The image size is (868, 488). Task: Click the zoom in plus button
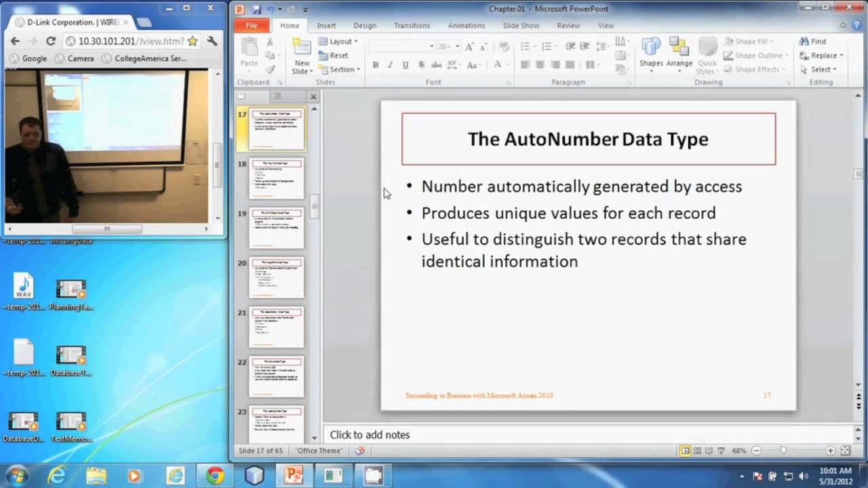pyautogui.click(x=830, y=451)
